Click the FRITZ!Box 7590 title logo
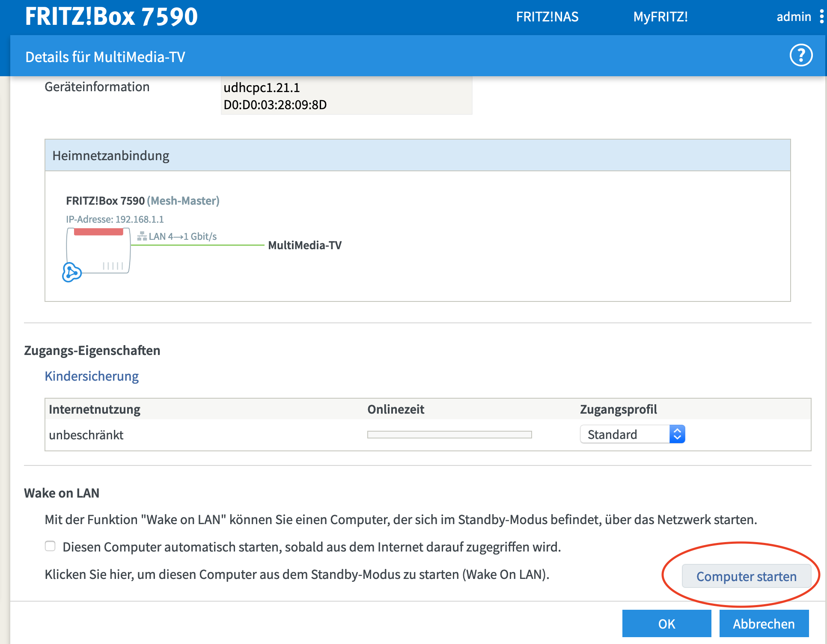The image size is (827, 644). 111,17
